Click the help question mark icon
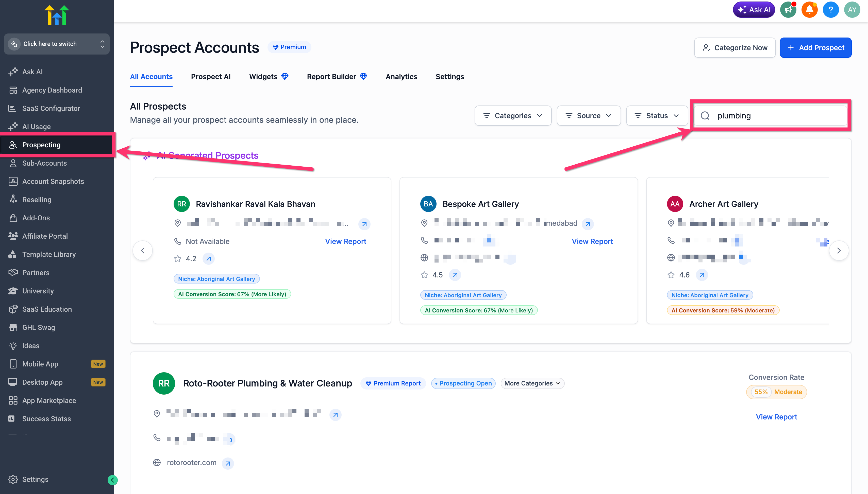Screen dimensions: 868x494 (830, 9)
